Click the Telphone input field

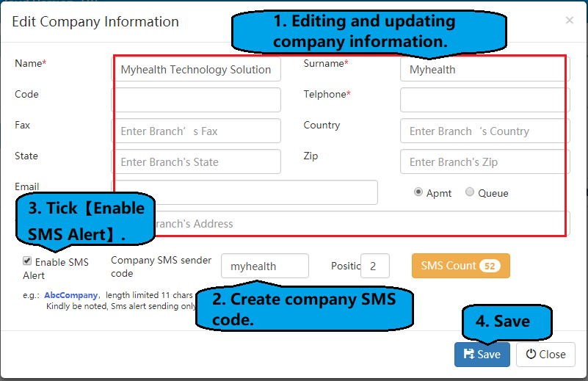(484, 100)
